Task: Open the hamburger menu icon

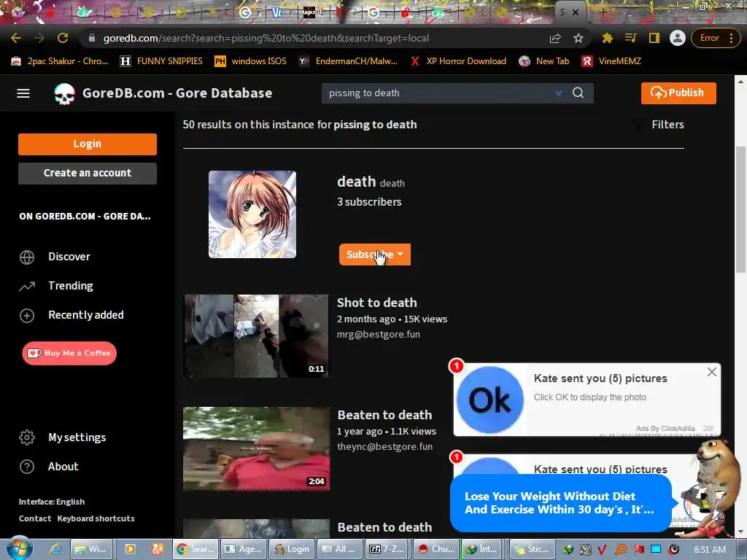Action: (x=23, y=93)
